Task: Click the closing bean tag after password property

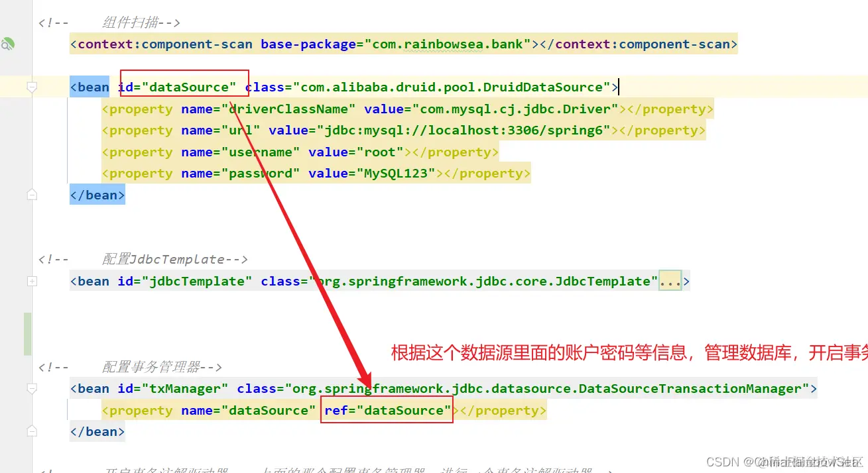Action: (97, 195)
